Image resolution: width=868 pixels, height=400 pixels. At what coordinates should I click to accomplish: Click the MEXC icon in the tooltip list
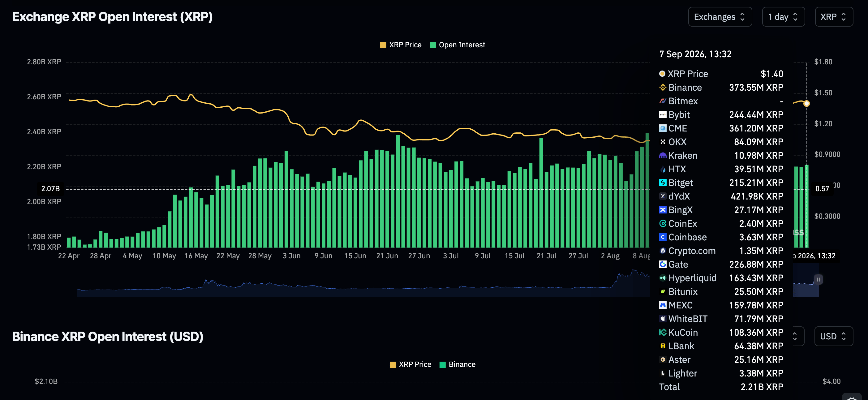(663, 305)
